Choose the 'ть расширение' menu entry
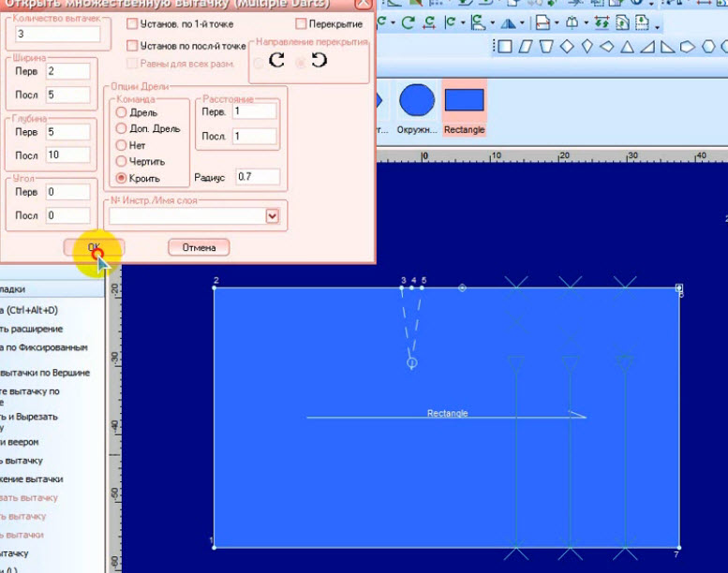 32,329
